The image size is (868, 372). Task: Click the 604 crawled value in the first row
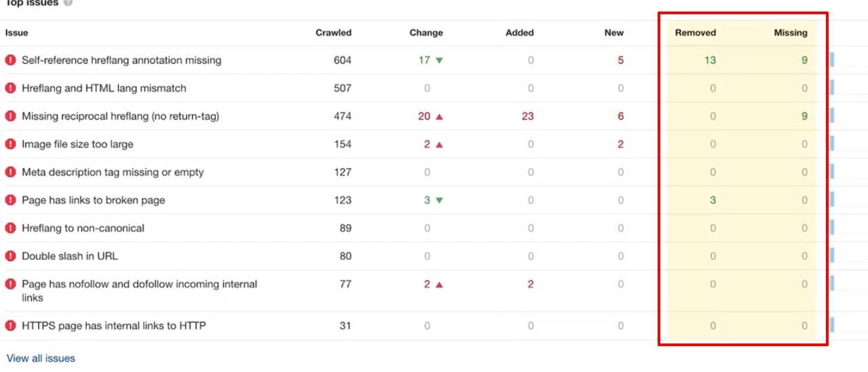(x=343, y=60)
